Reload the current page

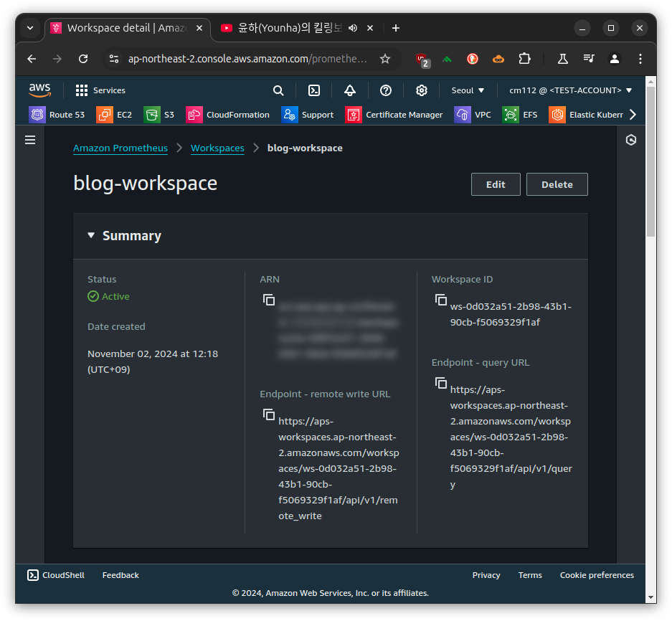[83, 59]
